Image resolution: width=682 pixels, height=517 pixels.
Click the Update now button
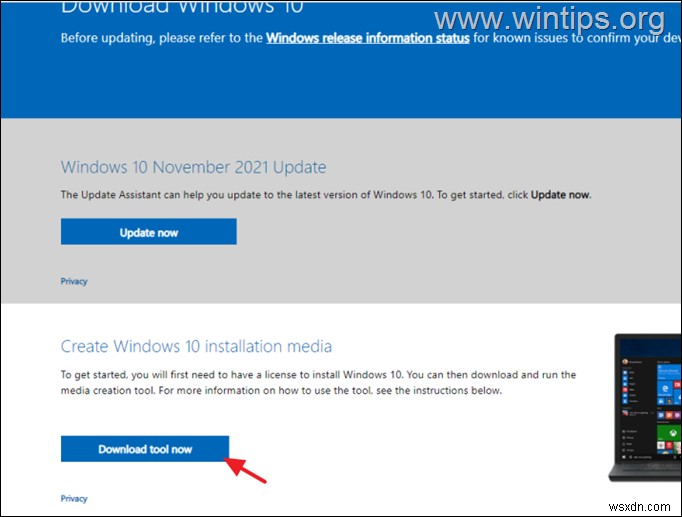coord(149,232)
